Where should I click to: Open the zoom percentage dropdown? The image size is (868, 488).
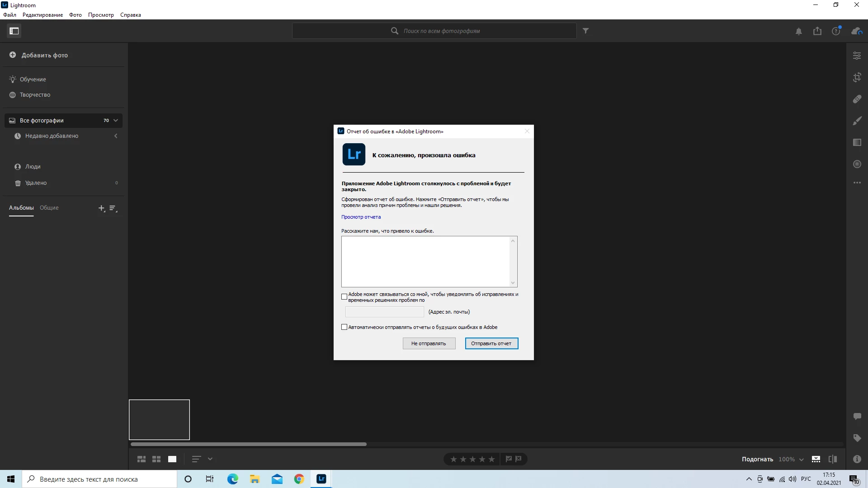click(801, 460)
